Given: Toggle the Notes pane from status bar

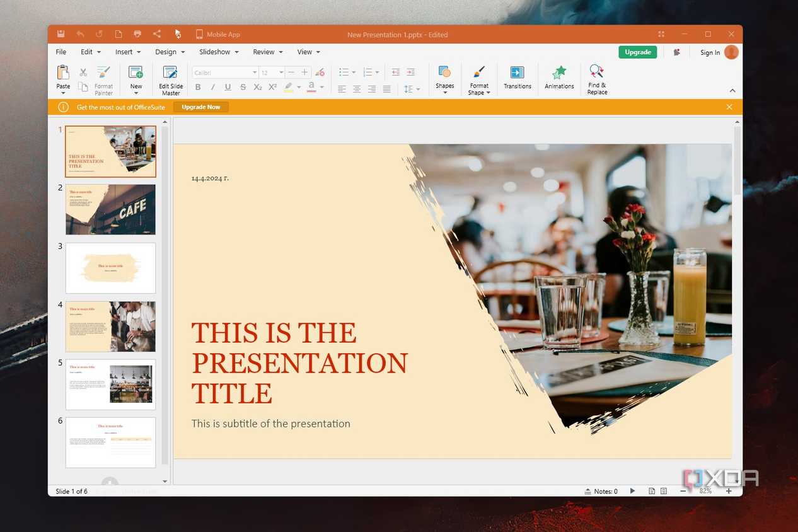Looking at the screenshot, I should pyautogui.click(x=601, y=491).
